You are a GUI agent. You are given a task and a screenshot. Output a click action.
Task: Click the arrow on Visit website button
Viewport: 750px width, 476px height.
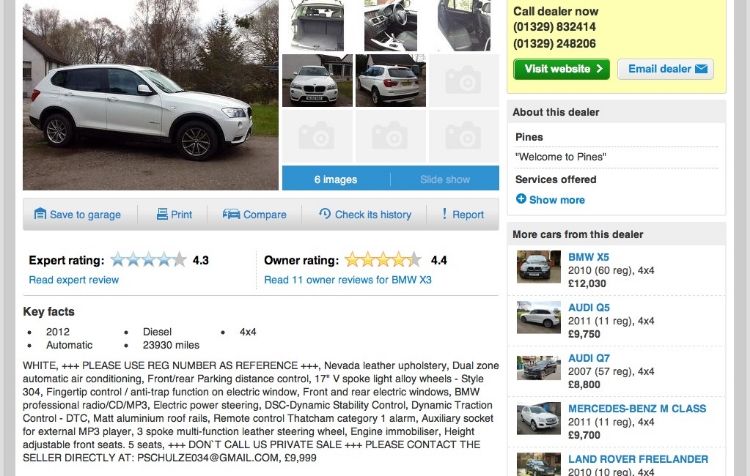(599, 69)
